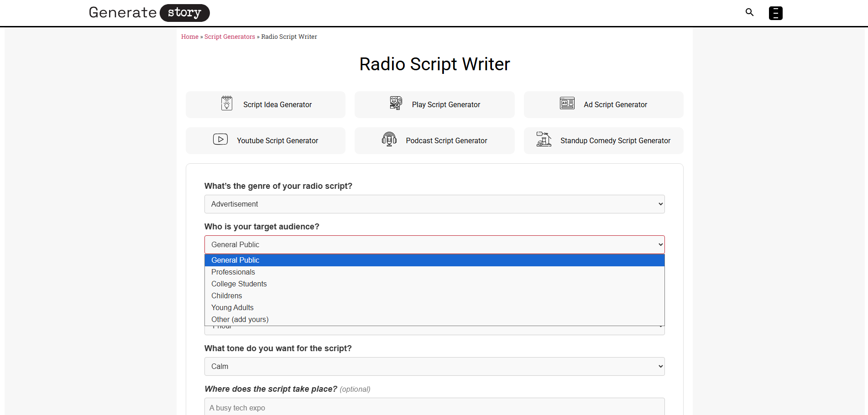Image resolution: width=868 pixels, height=415 pixels.
Task: Click the target audience question label
Action: point(262,227)
